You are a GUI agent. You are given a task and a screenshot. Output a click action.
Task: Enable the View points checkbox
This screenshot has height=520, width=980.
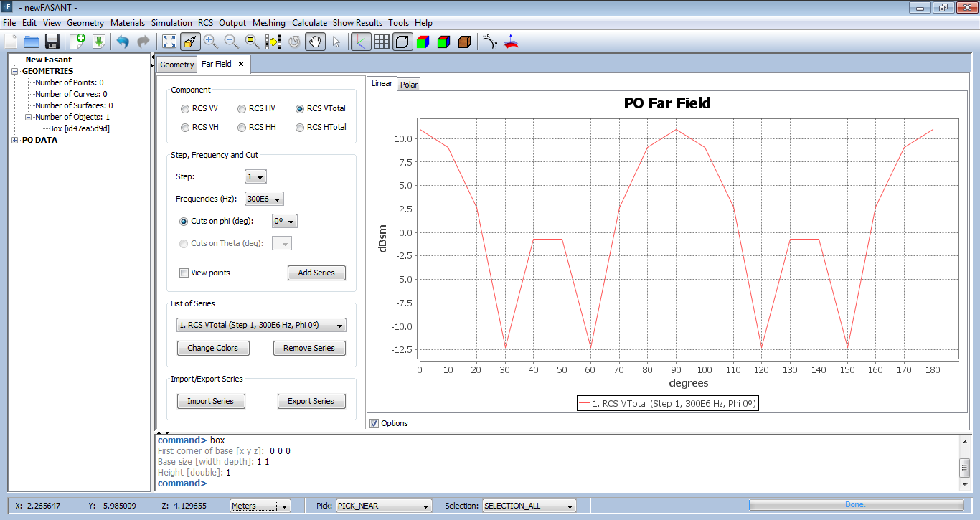[184, 273]
